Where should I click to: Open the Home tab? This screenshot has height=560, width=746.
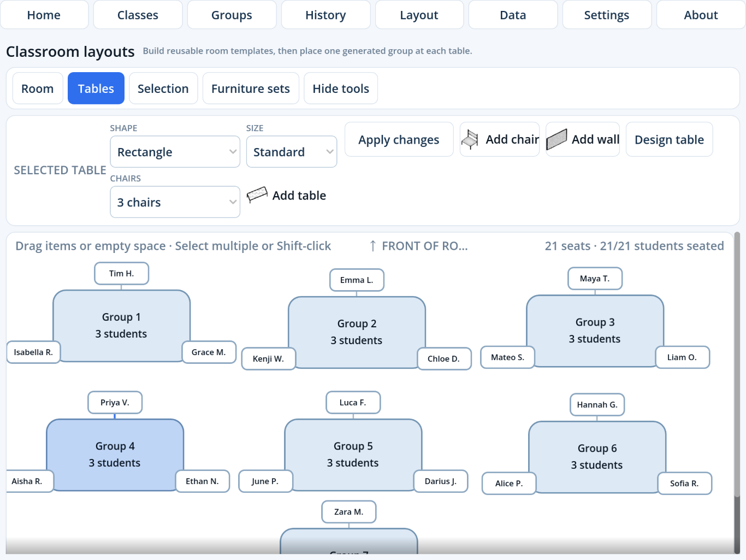click(x=44, y=15)
